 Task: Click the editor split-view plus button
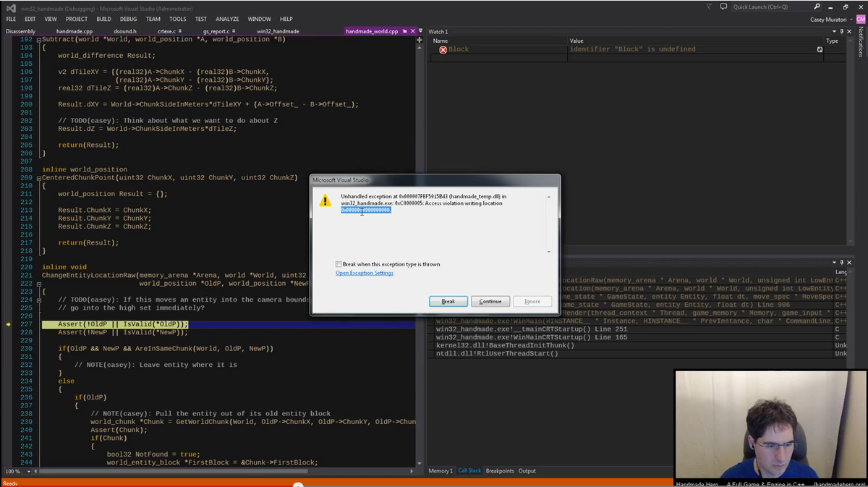[x=420, y=40]
